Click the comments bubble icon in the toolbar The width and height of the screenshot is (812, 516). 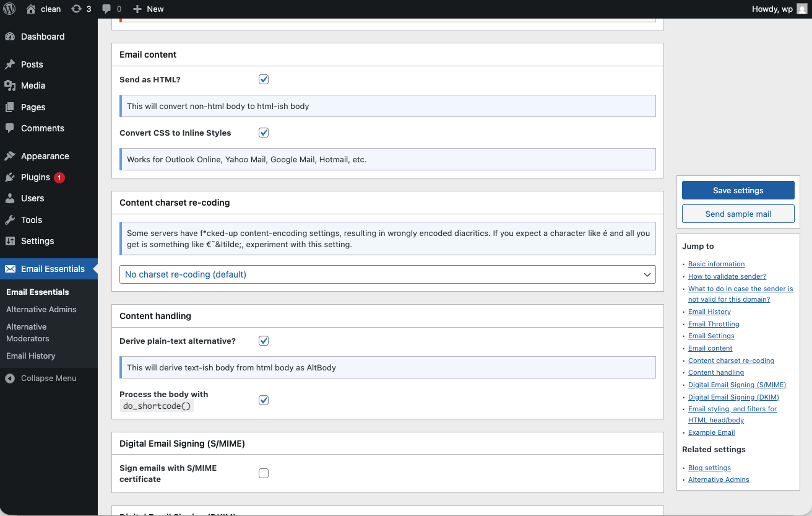[x=105, y=9]
